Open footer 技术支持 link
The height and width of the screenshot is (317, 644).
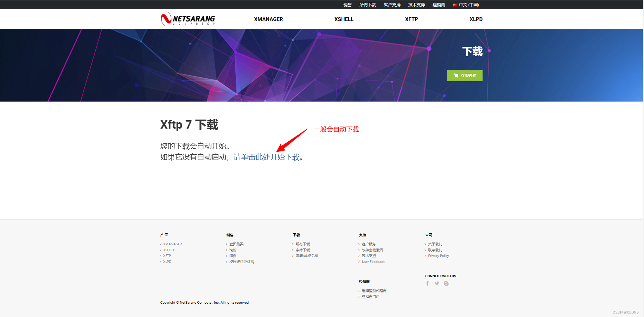point(369,256)
